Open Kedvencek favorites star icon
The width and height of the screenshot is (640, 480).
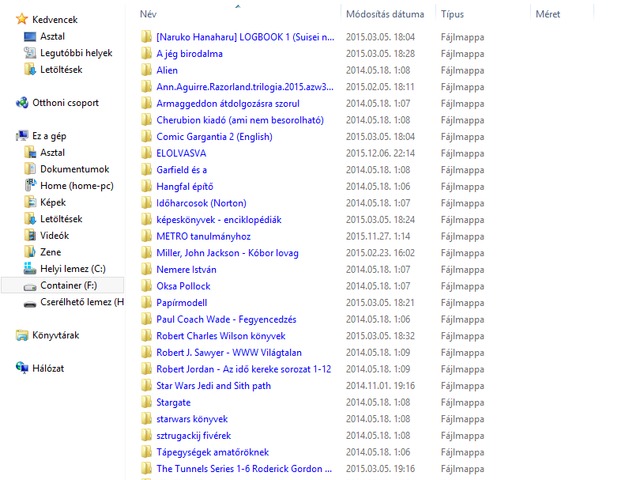coord(22,19)
